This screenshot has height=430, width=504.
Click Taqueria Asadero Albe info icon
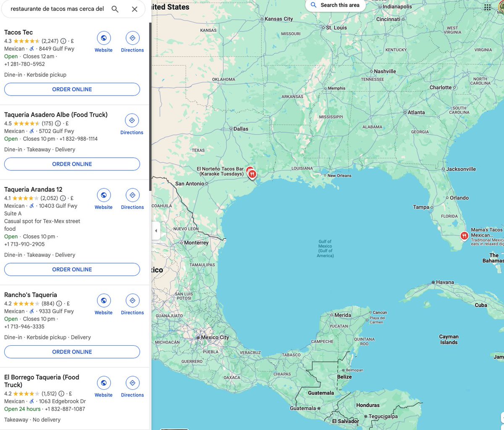click(x=58, y=124)
